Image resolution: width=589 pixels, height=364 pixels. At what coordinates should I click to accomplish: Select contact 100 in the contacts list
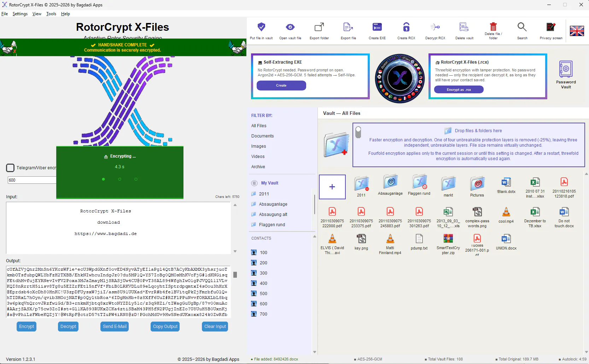click(x=263, y=253)
